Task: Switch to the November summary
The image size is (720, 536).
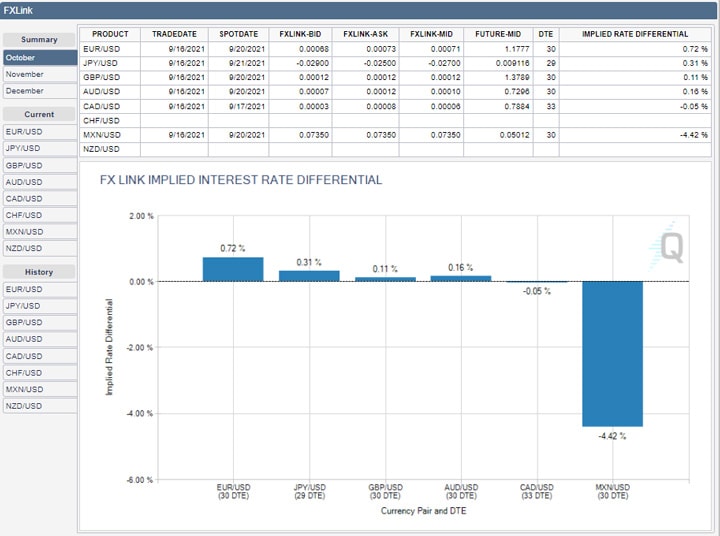Action: tap(39, 74)
